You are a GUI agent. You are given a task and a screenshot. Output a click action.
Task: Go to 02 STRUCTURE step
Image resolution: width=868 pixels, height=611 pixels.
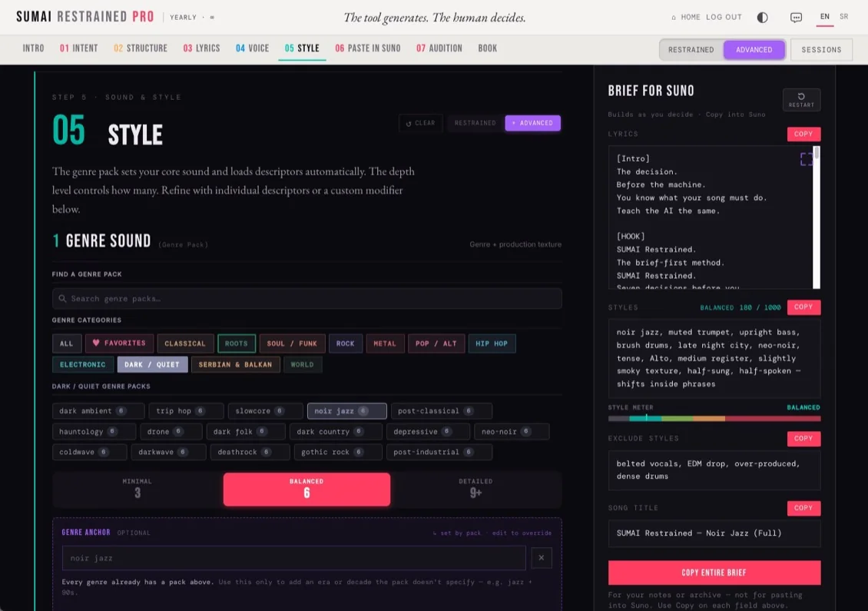click(x=141, y=48)
